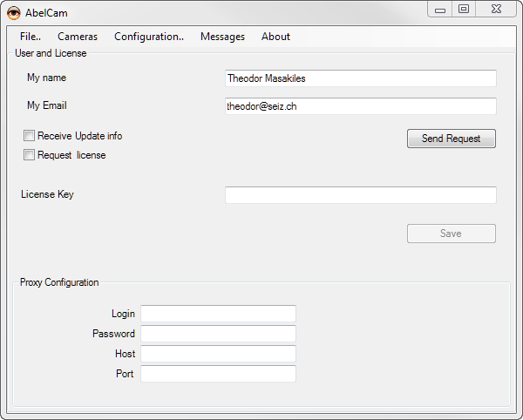The image size is (523, 420).
Task: Click the proxy Port field
Action: [218, 374]
